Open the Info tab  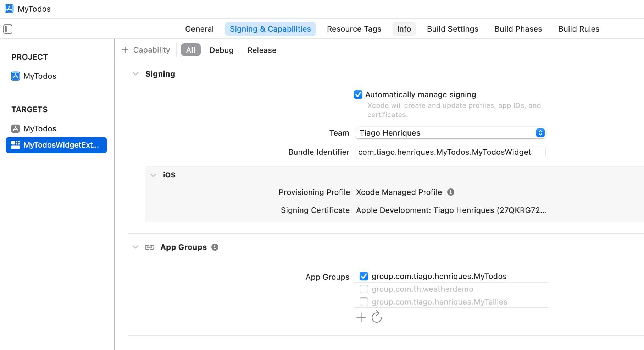tap(404, 29)
